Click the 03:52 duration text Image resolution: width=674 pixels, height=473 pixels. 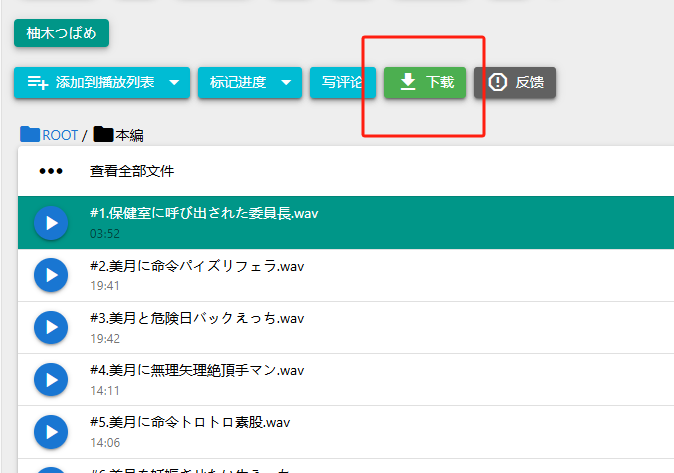pyautogui.click(x=105, y=234)
